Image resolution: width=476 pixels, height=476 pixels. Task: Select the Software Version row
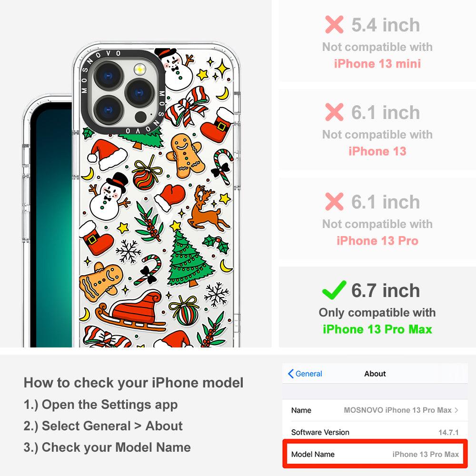[375, 432]
